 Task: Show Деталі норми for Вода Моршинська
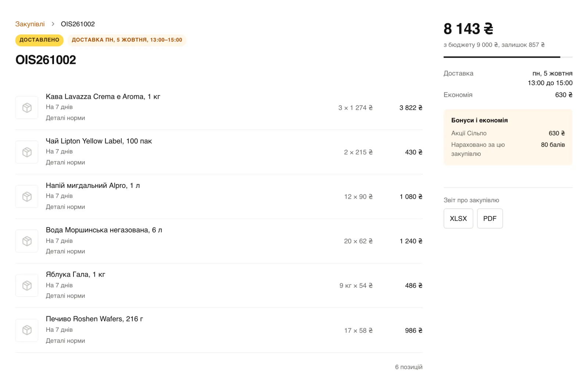65,251
